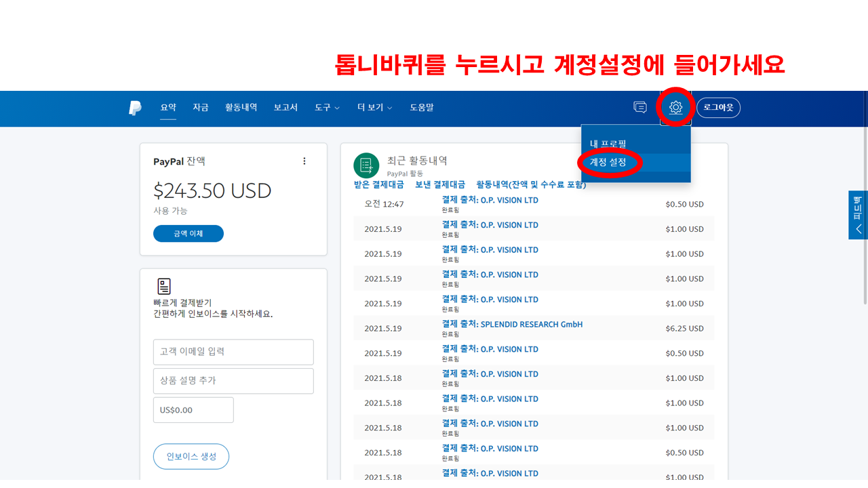Image resolution: width=868 pixels, height=488 pixels.
Task: Open the 보낸 결제대금 link
Action: click(440, 184)
